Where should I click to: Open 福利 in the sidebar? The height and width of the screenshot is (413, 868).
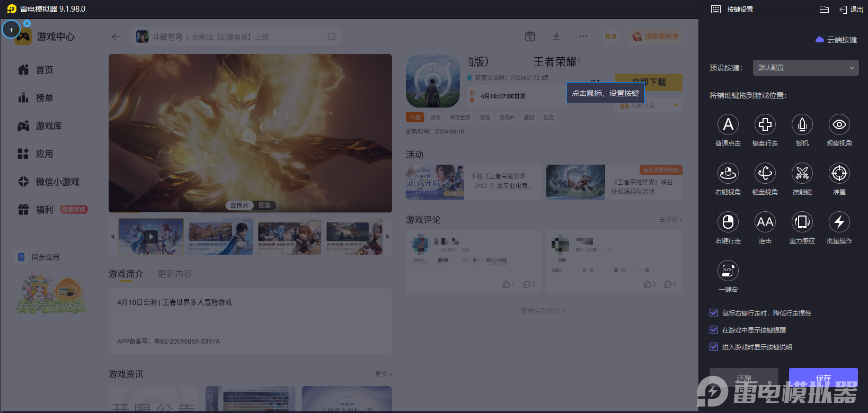tap(36, 210)
